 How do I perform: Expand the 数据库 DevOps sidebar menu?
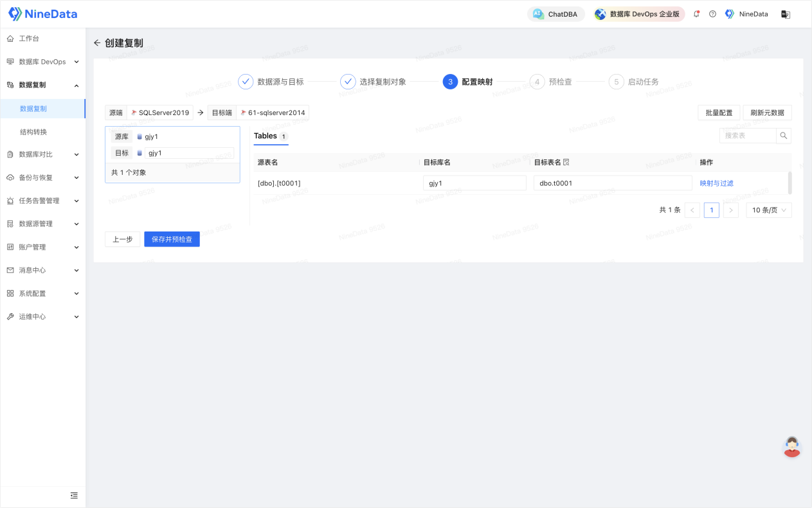click(x=42, y=62)
